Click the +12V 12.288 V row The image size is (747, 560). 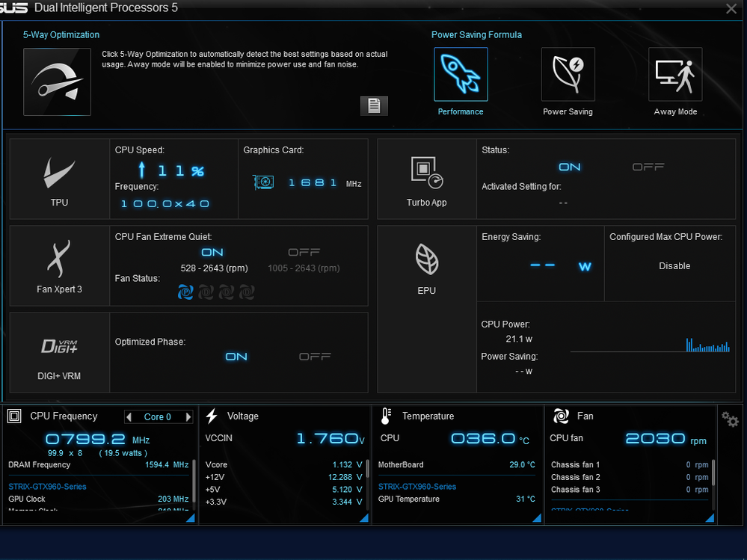(x=284, y=477)
